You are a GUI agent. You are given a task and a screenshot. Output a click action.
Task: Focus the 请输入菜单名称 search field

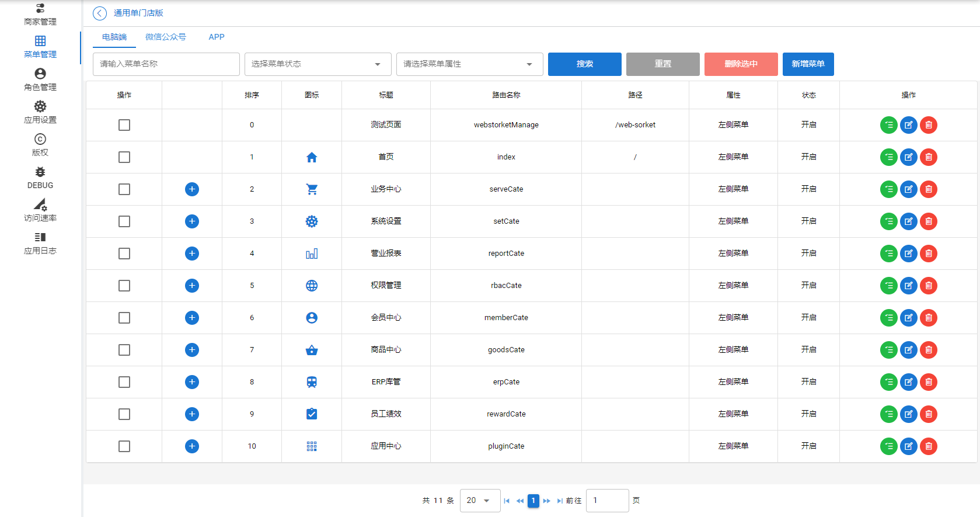pos(166,64)
